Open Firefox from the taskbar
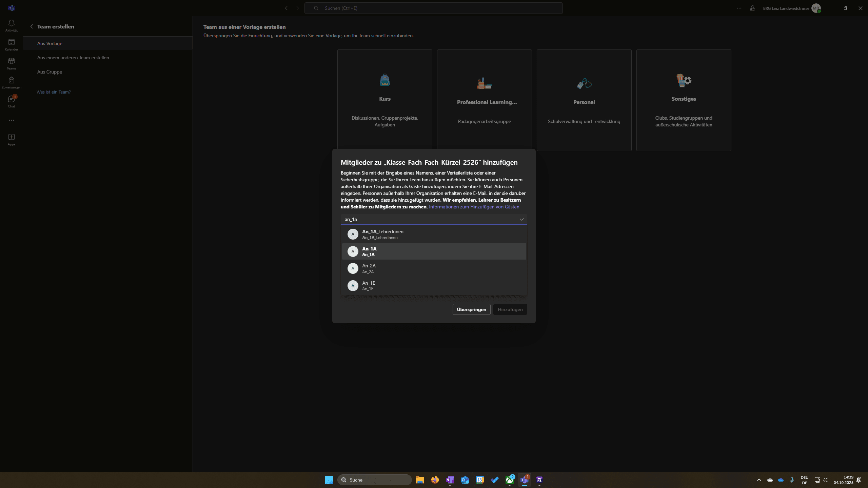The image size is (868, 488). [435, 480]
